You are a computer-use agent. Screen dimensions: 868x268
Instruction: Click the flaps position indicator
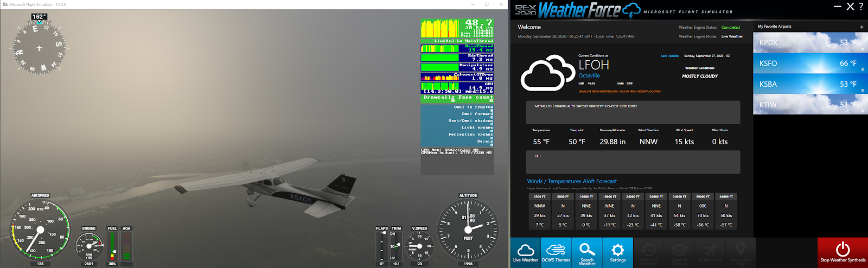coord(382,246)
